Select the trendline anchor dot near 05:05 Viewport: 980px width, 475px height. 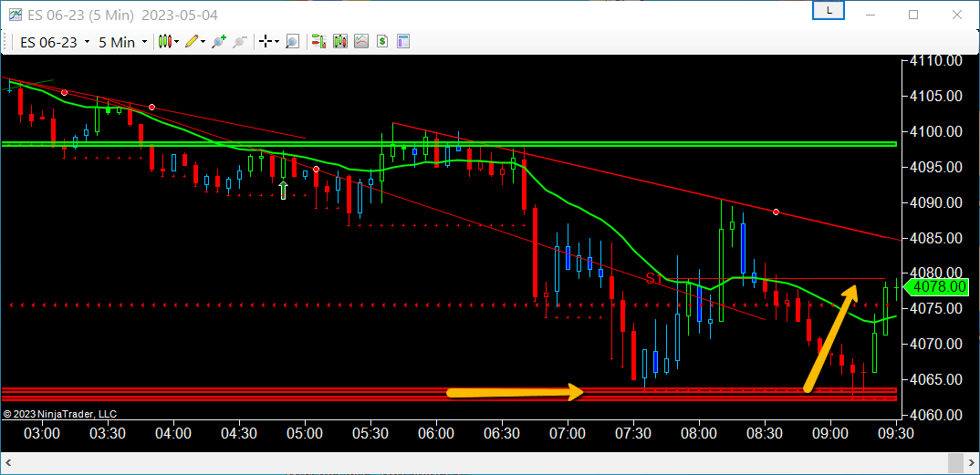317,170
